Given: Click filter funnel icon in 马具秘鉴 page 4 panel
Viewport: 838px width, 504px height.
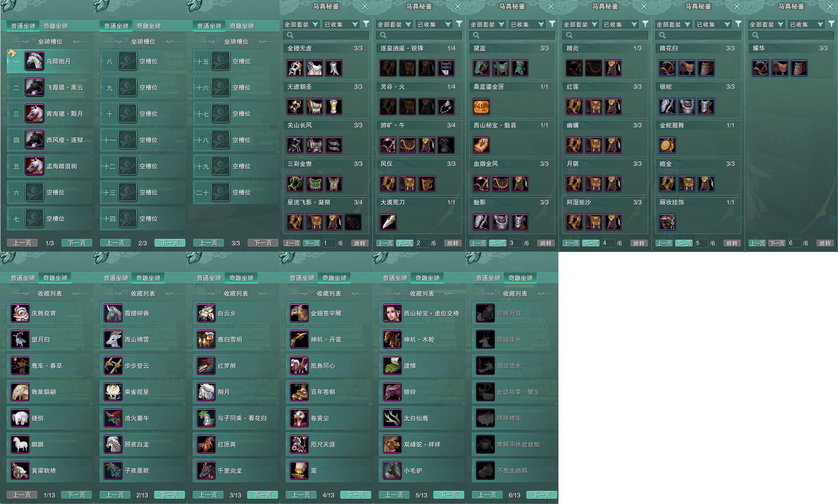Looking at the screenshot, I should [x=645, y=24].
